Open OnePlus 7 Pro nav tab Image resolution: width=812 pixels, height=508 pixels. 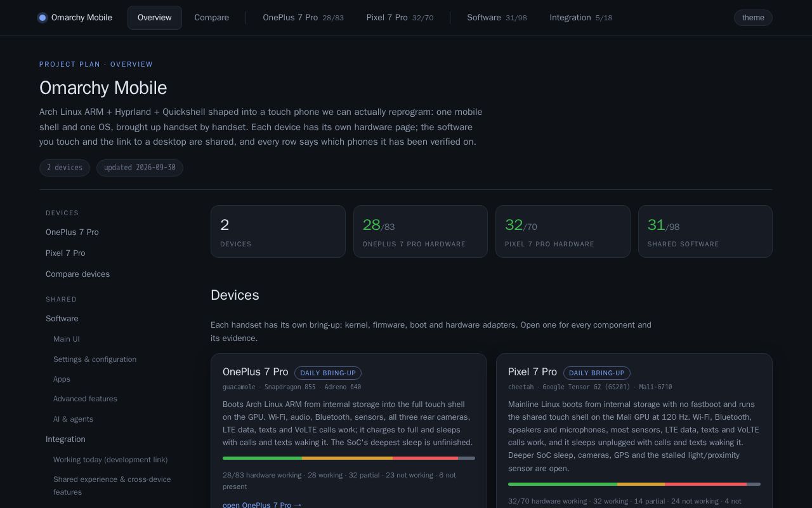pyautogui.click(x=303, y=18)
